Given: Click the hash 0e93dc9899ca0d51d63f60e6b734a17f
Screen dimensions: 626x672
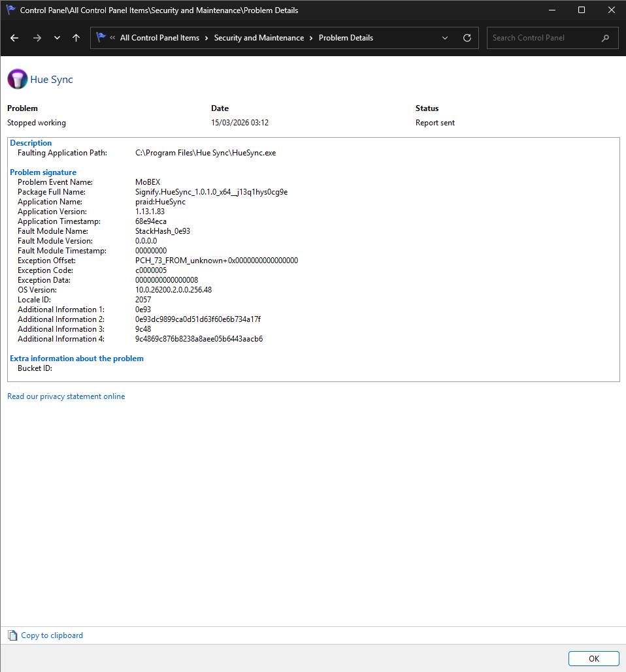Looking at the screenshot, I should (x=197, y=319).
